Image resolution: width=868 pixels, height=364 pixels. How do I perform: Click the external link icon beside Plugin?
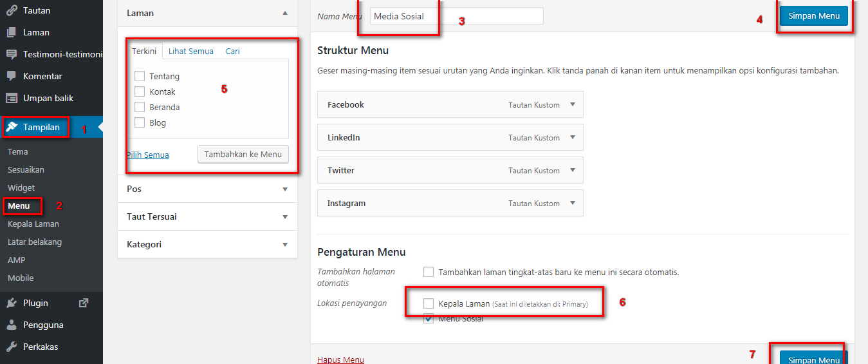coord(84,303)
